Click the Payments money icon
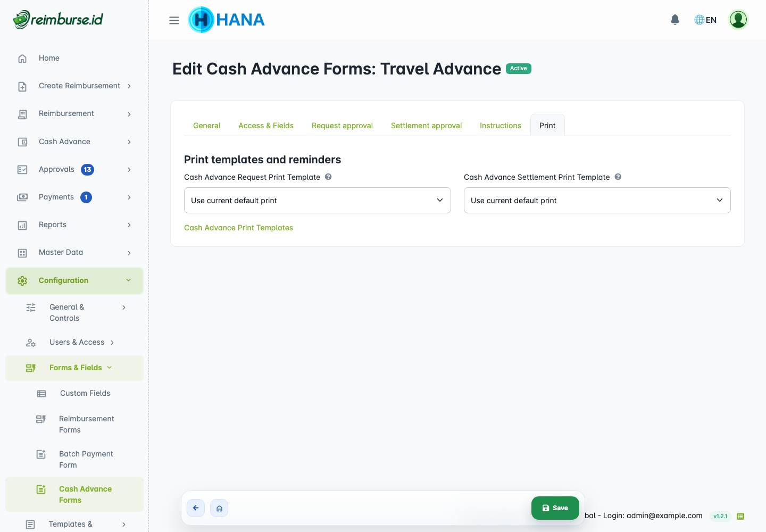The image size is (766, 532). pos(22,197)
